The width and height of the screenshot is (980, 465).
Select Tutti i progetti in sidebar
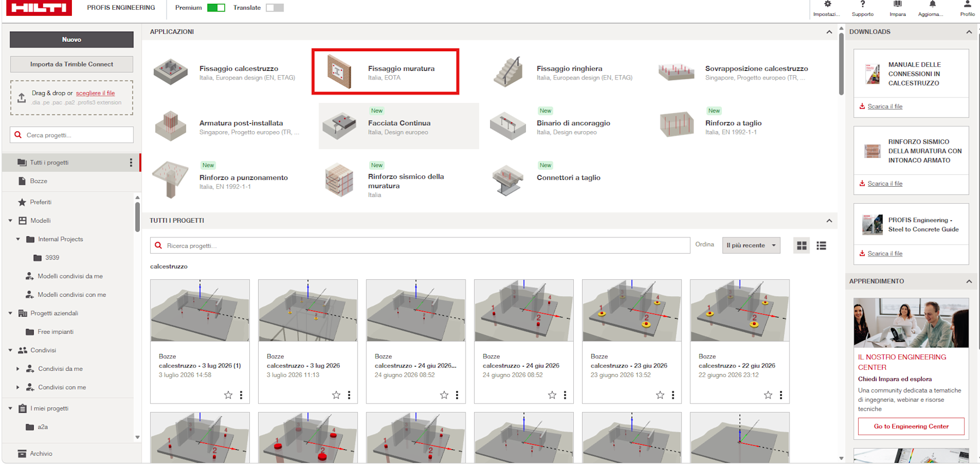point(71,162)
